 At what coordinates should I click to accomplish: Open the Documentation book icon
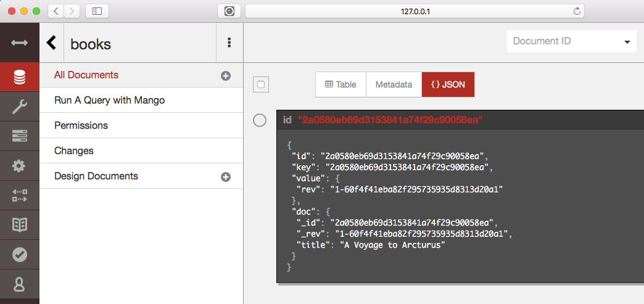(19, 225)
